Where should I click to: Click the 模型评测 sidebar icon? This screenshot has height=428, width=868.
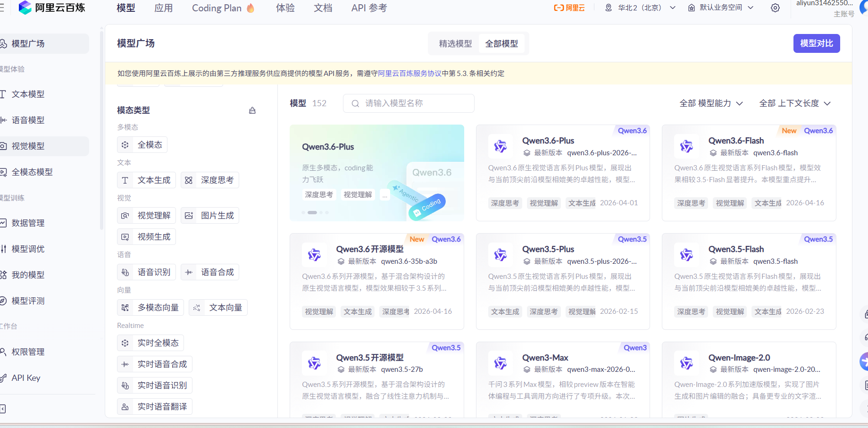[3, 301]
